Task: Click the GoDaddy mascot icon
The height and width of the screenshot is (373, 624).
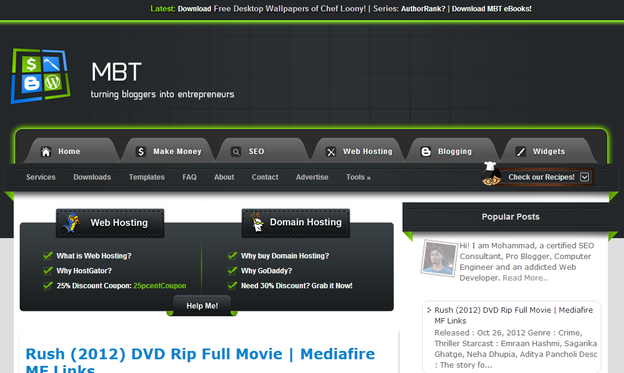Action: [x=257, y=222]
